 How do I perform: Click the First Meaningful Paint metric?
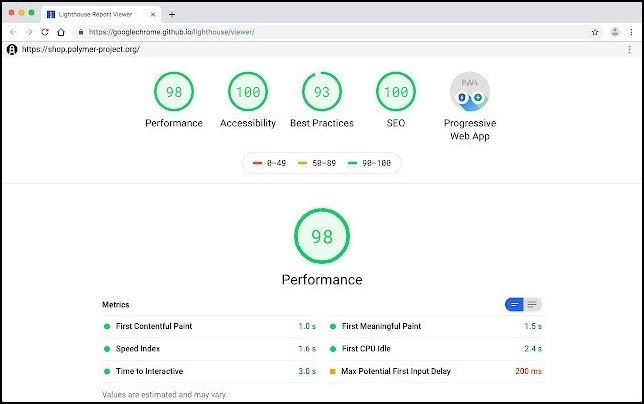click(435, 326)
